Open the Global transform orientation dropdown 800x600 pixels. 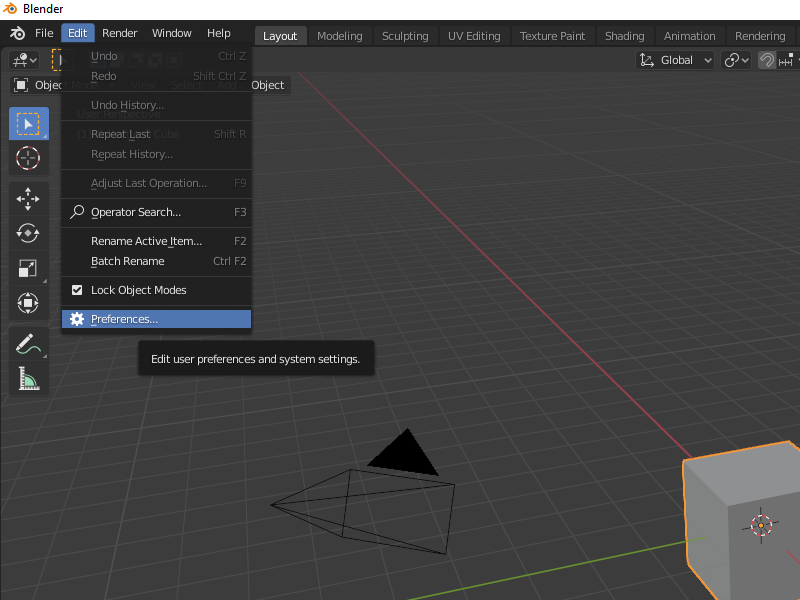point(676,60)
